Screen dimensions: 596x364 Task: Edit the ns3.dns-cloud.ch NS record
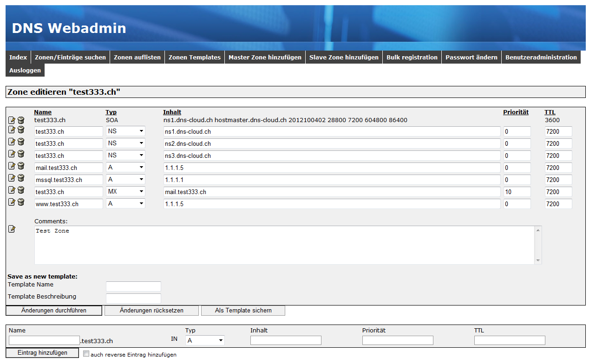[x=12, y=154]
